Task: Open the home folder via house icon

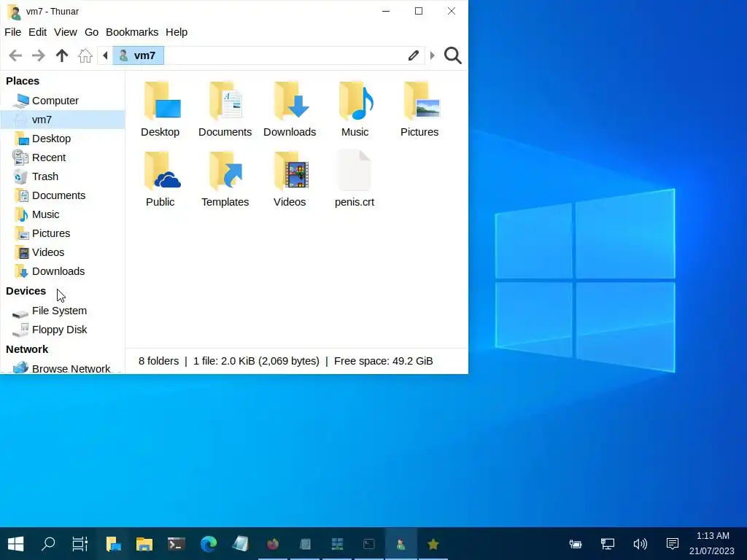Action: coord(85,55)
